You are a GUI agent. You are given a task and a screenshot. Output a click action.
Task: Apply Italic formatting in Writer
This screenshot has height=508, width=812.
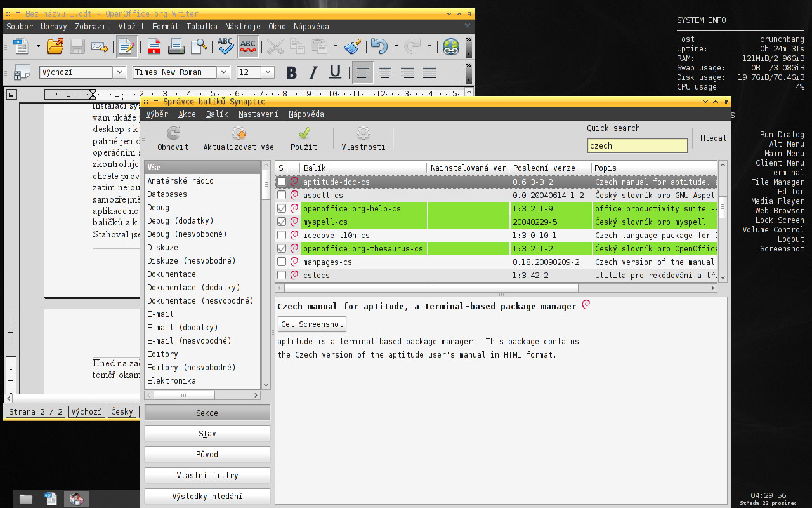tap(313, 72)
